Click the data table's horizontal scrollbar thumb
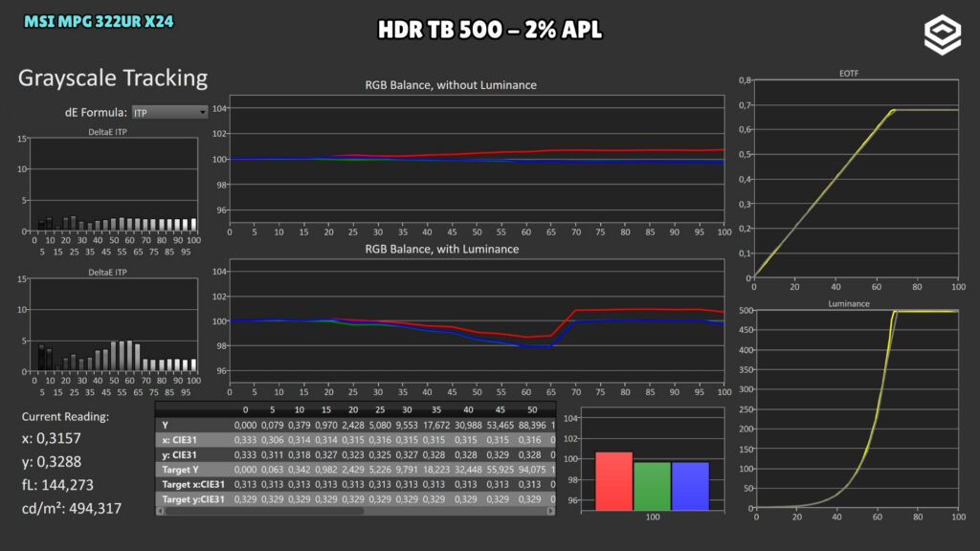This screenshot has width=980, height=551. coord(264,511)
